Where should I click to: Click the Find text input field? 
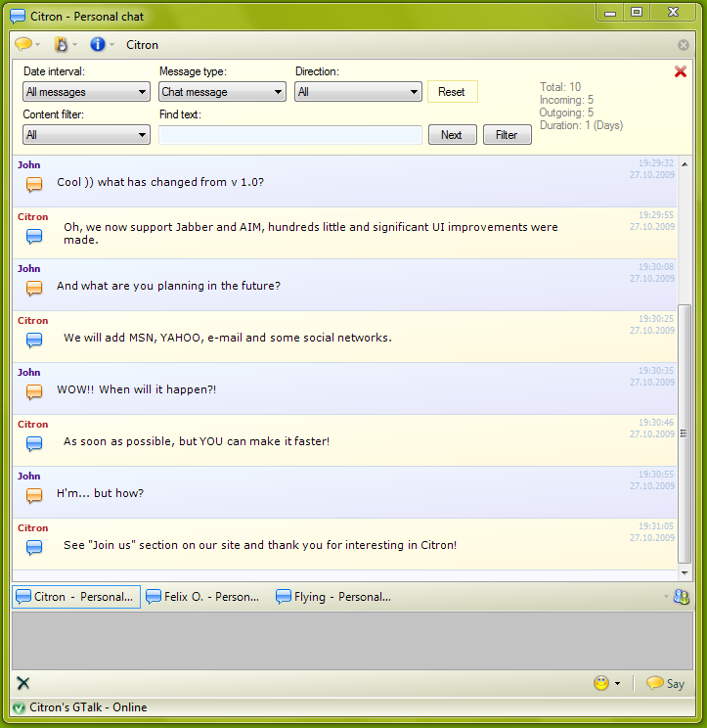290,135
